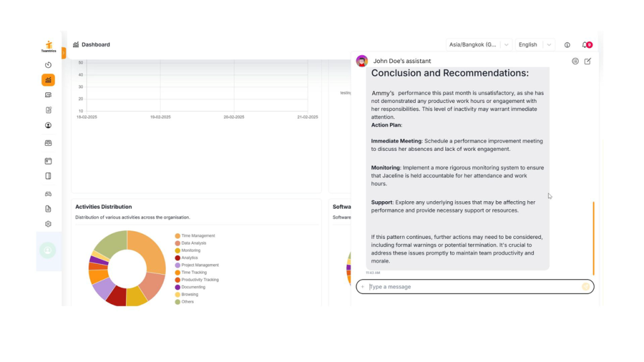Select the Time Management legend color swatch
The width and height of the screenshot is (644, 362).
point(178,236)
